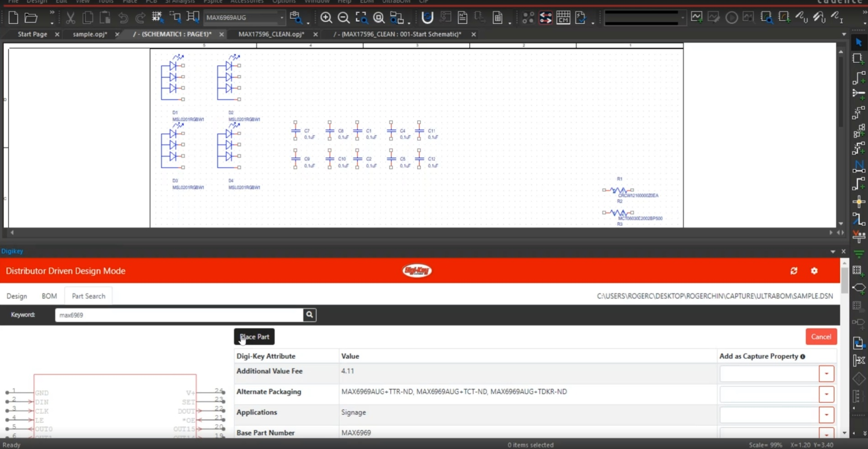Create a new document from toolbar
This screenshot has width=868, height=449.
[13, 18]
